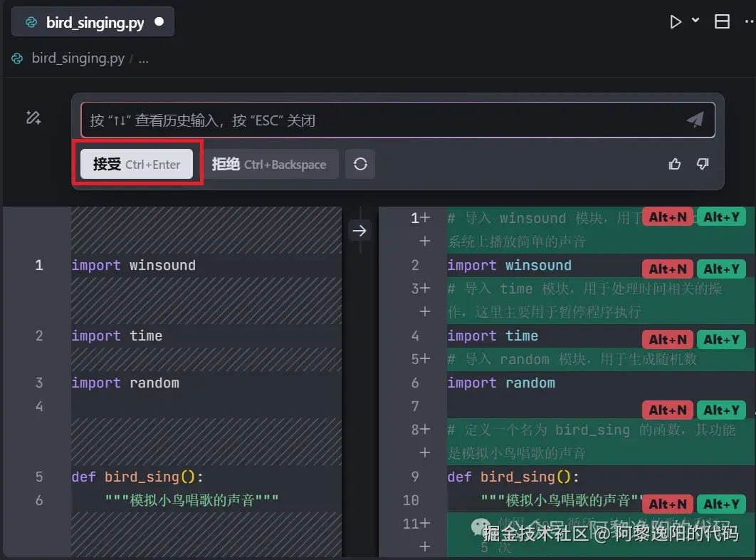Click the AI edit sparkle icon

[x=33, y=118]
